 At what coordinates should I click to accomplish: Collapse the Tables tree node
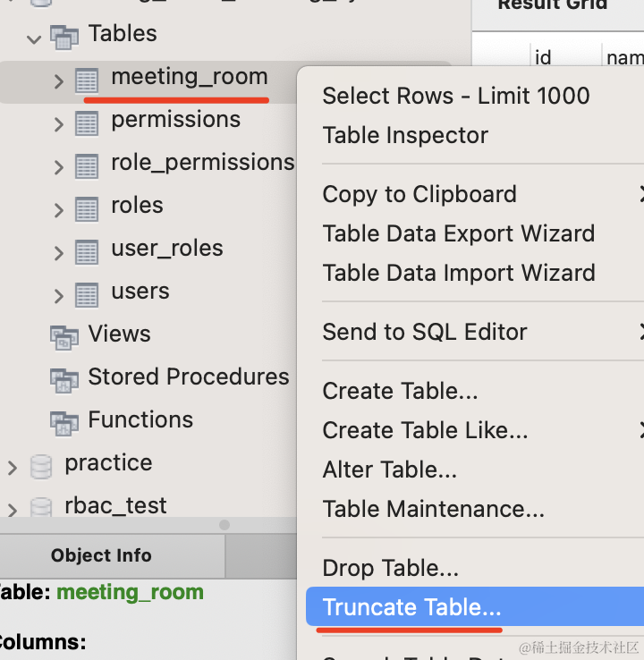click(x=35, y=38)
